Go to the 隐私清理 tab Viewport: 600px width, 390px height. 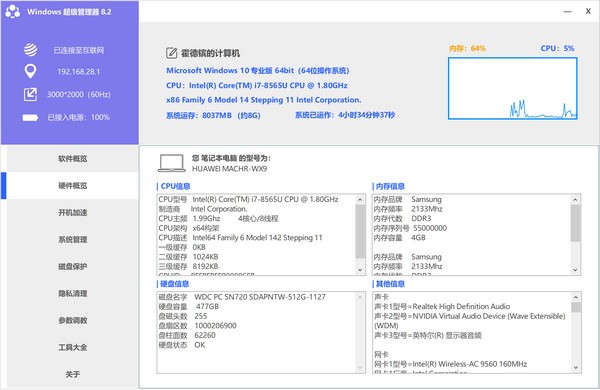73,294
